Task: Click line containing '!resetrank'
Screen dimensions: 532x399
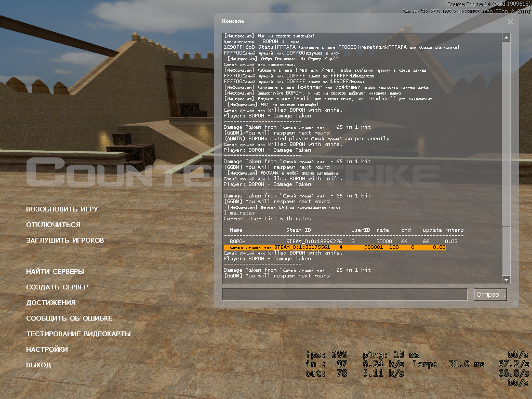Action: pos(342,47)
